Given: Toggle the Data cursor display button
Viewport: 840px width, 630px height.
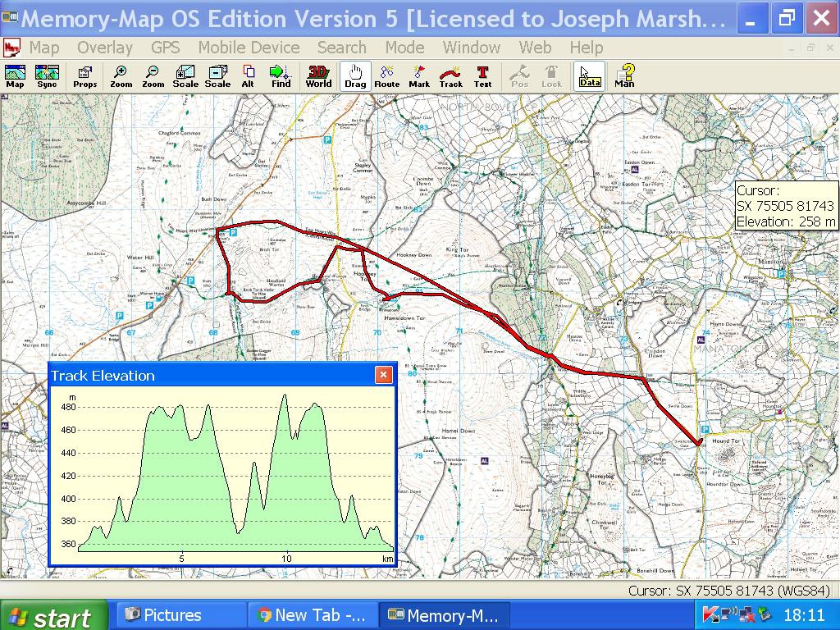Looking at the screenshot, I should (589, 76).
